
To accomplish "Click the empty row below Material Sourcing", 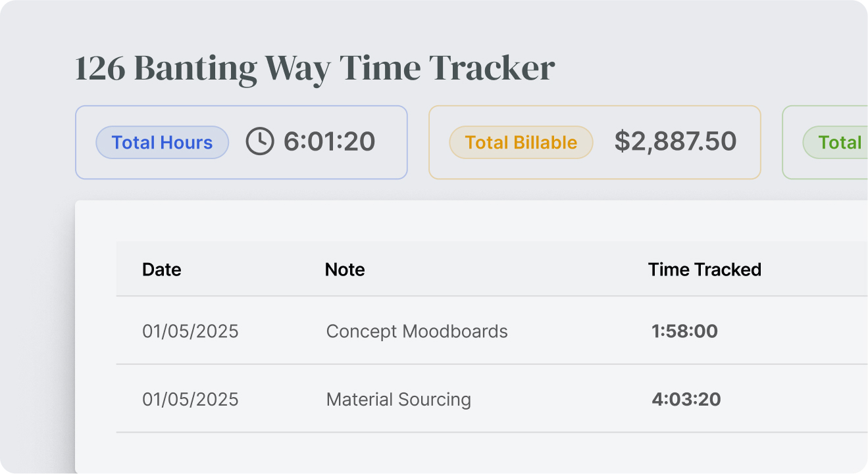I will tap(461, 452).
